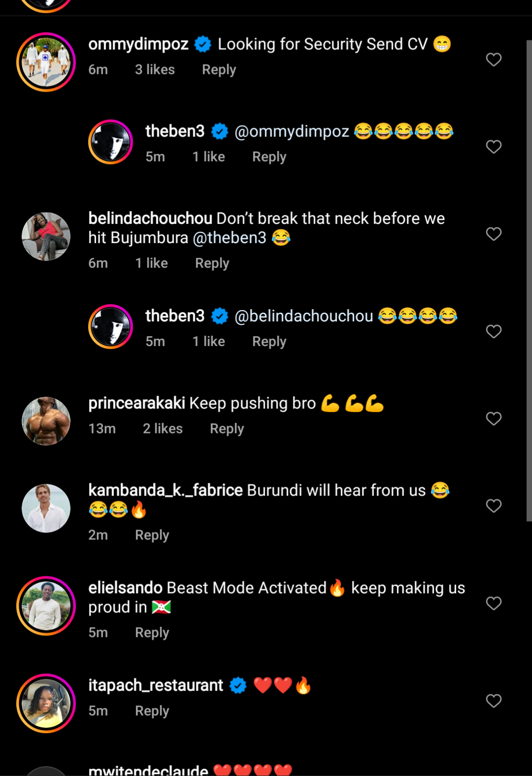This screenshot has height=776, width=532.
Task: Open belindachouchou's profile photo
Action: pyautogui.click(x=46, y=237)
